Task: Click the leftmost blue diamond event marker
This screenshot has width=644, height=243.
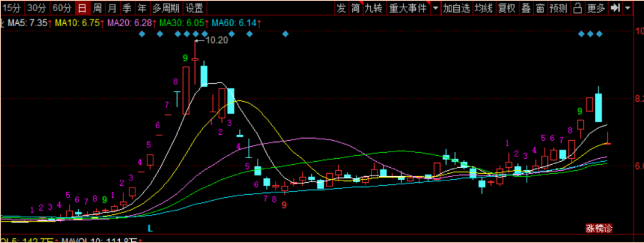Action: coord(142,34)
